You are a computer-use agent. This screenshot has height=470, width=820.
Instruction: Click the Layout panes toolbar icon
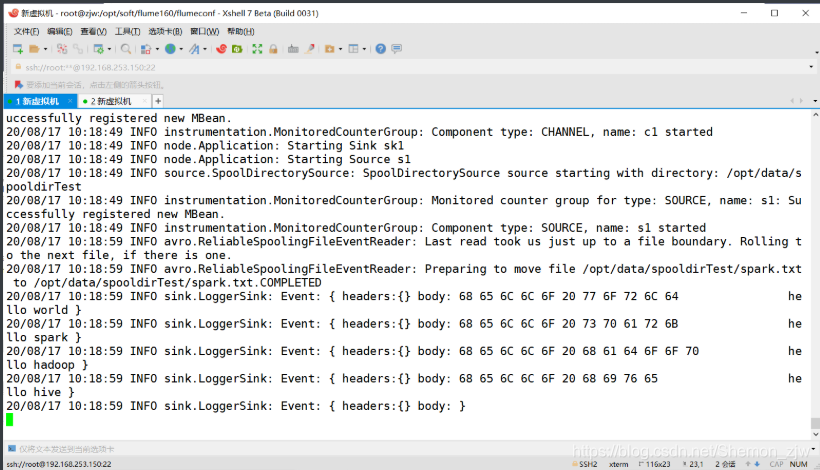click(354, 49)
